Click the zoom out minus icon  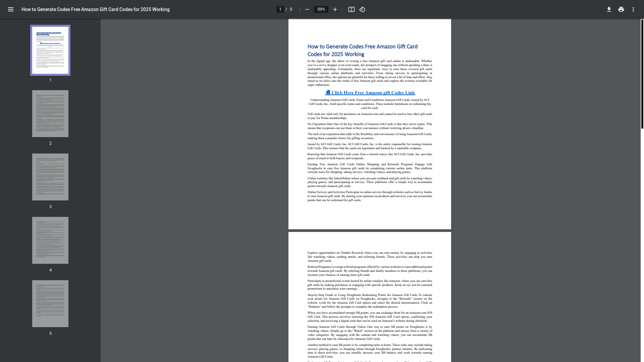pos(307,9)
